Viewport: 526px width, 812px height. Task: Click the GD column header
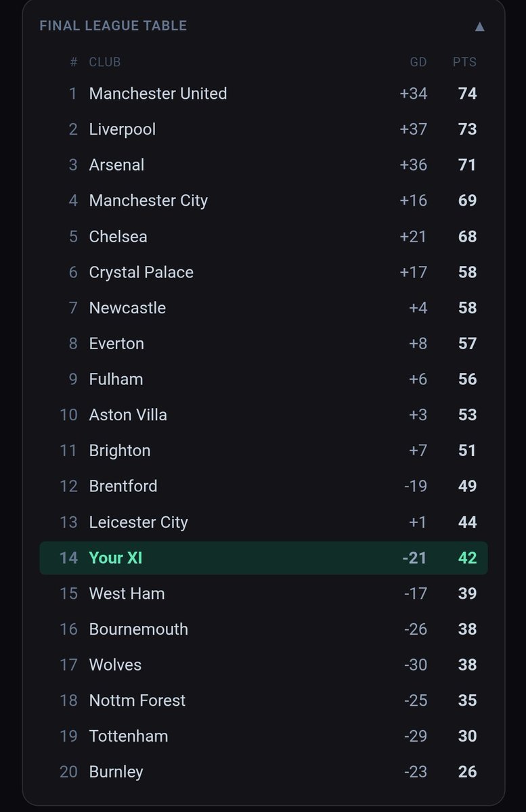[x=418, y=62]
